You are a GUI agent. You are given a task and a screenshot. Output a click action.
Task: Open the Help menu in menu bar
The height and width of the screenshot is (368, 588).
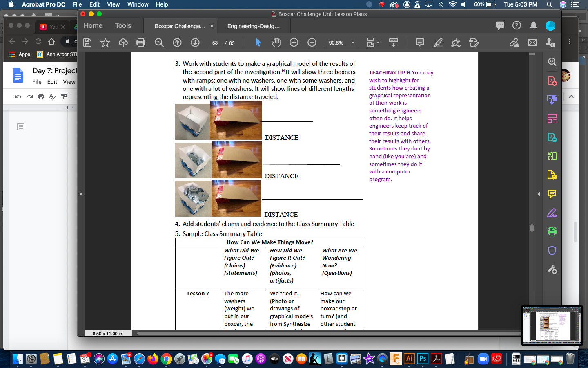pos(162,4)
